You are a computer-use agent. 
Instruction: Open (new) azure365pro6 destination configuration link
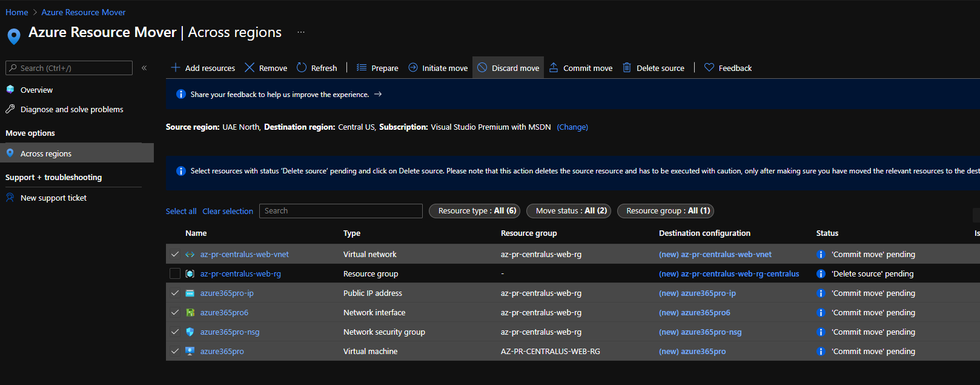coord(695,313)
